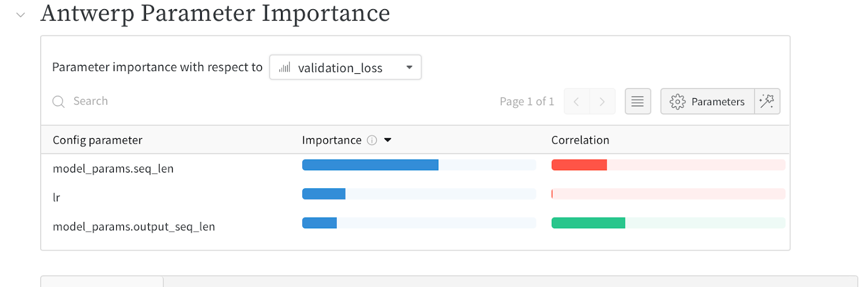Select the lr parameter row
The height and width of the screenshot is (287, 868).
[56, 197]
